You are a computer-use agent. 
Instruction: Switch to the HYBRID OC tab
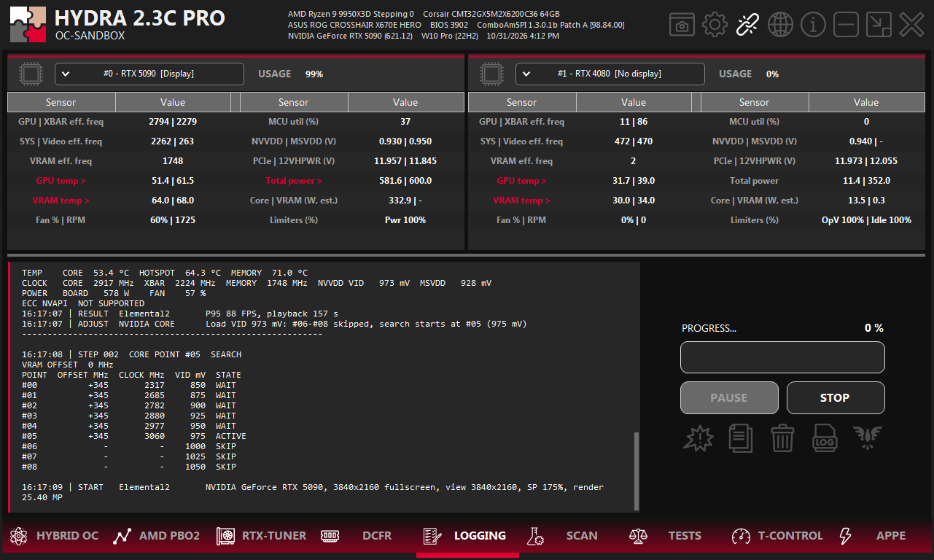[x=55, y=536]
